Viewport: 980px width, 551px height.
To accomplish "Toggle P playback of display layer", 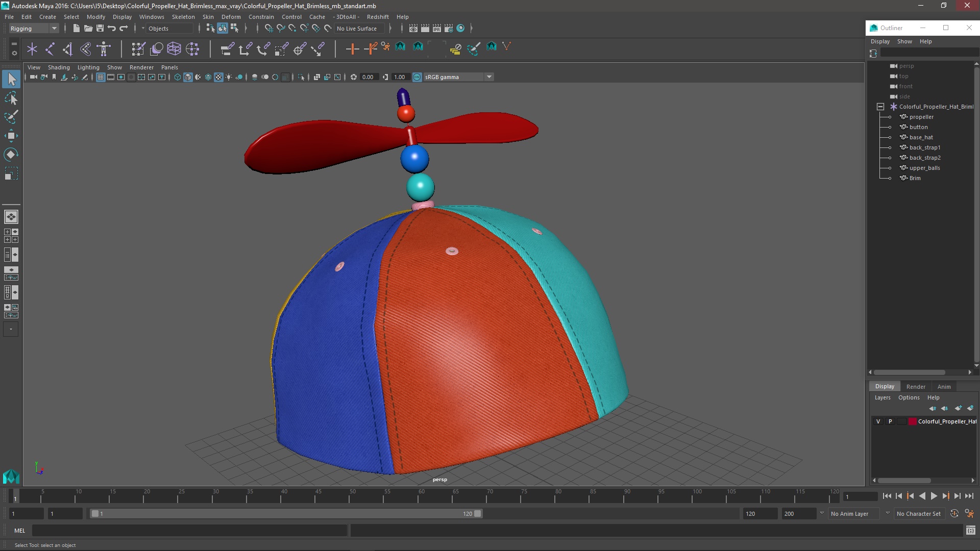I will coord(890,421).
